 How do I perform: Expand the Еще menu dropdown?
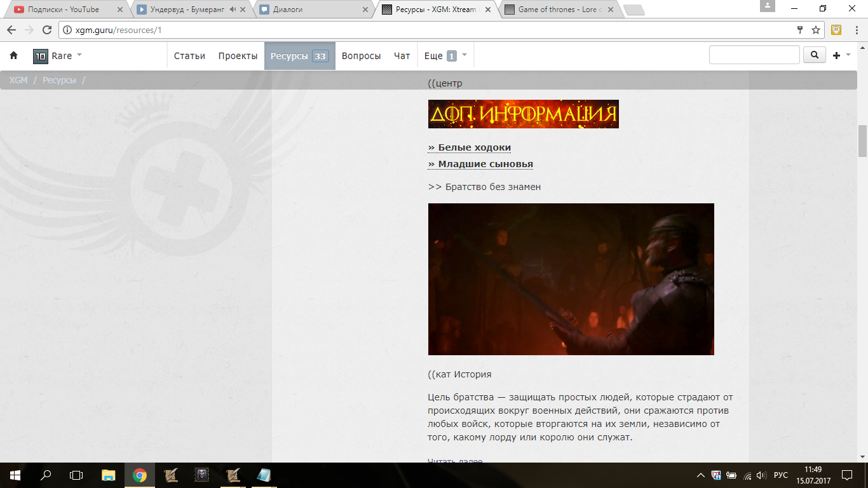coord(465,55)
